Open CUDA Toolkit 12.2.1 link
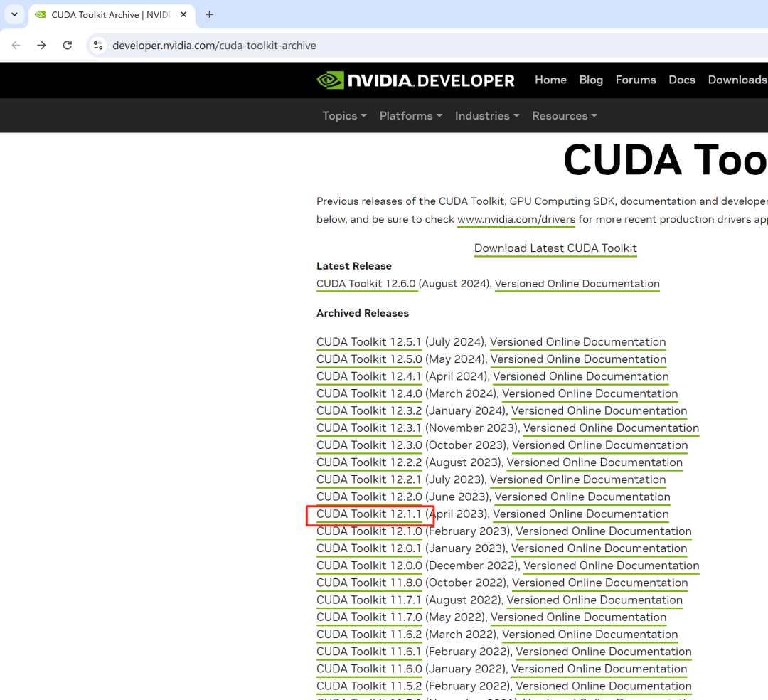This screenshot has width=768, height=700. click(x=369, y=479)
